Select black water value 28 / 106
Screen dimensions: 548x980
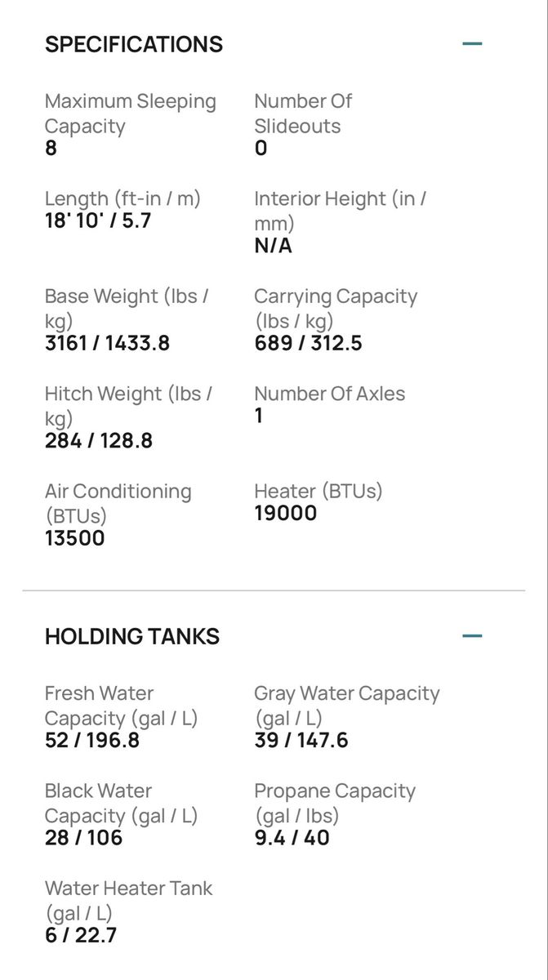[x=83, y=838]
